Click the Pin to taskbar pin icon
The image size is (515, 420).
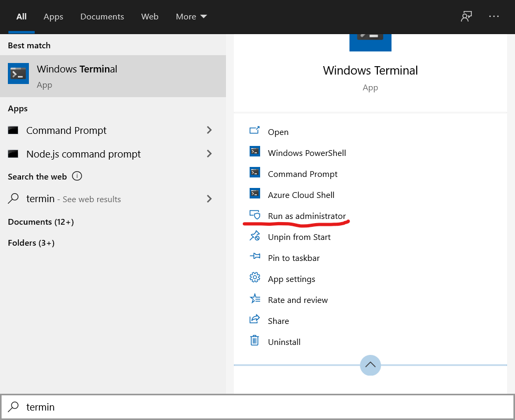[x=255, y=256]
